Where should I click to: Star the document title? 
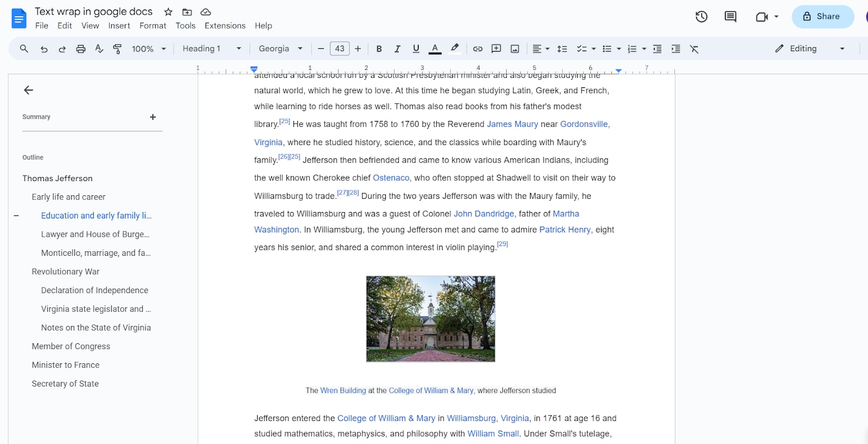click(168, 12)
